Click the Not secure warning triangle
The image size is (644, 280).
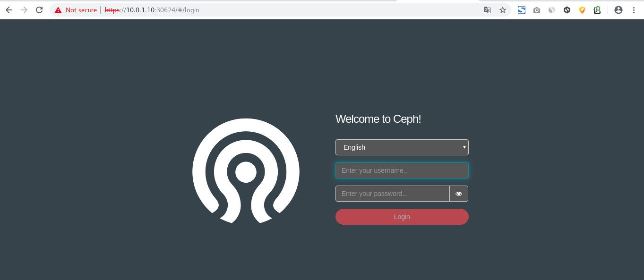pos(58,10)
